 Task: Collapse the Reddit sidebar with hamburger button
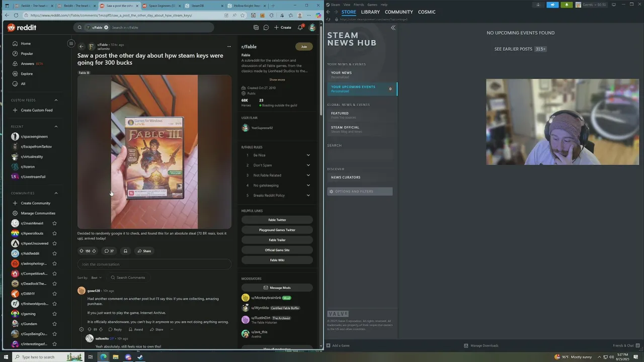click(71, 44)
